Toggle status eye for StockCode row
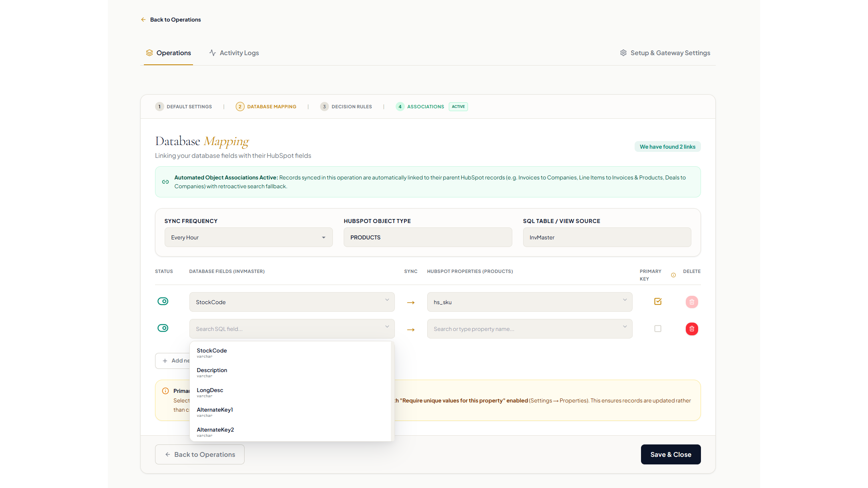Viewport: 868px width, 488px height. pos(163,301)
